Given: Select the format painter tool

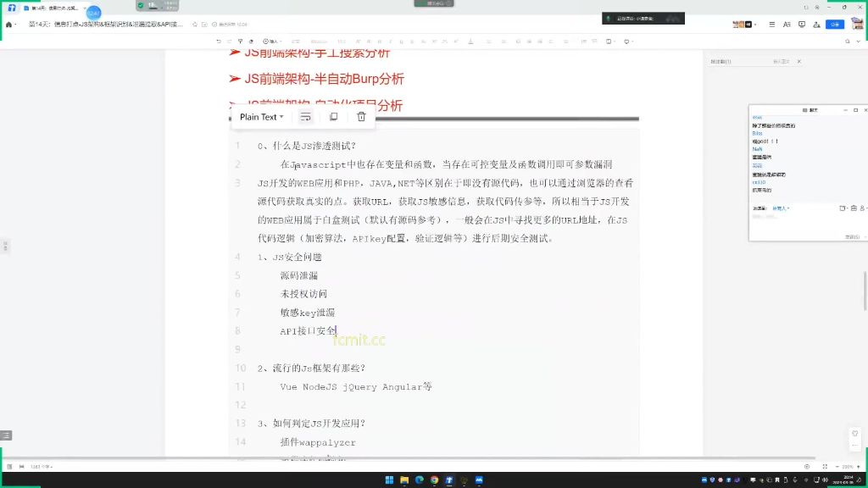Looking at the screenshot, I should pyautogui.click(x=240, y=42).
